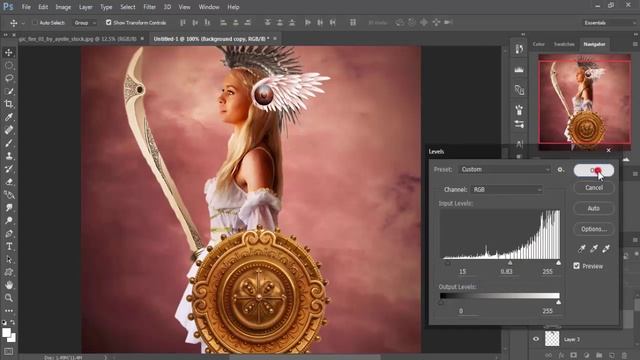Select the Smudge tool
Screen dimensions: 640x360
[x=9, y=208]
